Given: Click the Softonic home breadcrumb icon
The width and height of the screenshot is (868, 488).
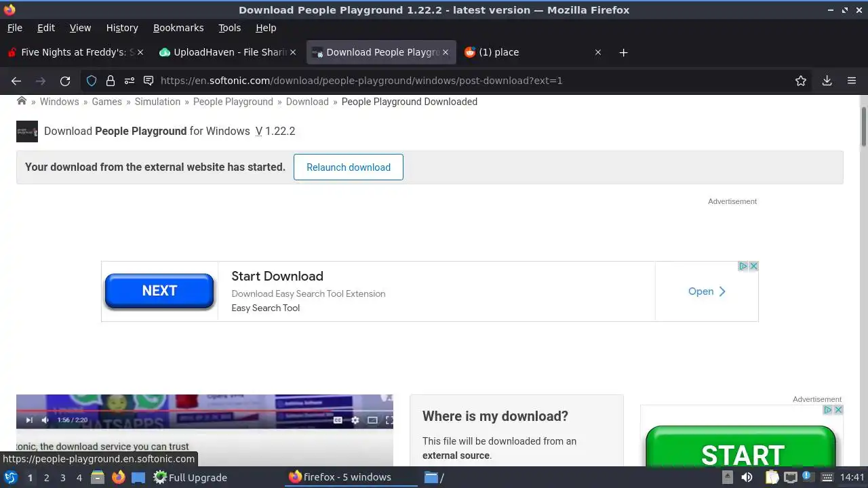Looking at the screenshot, I should point(22,101).
